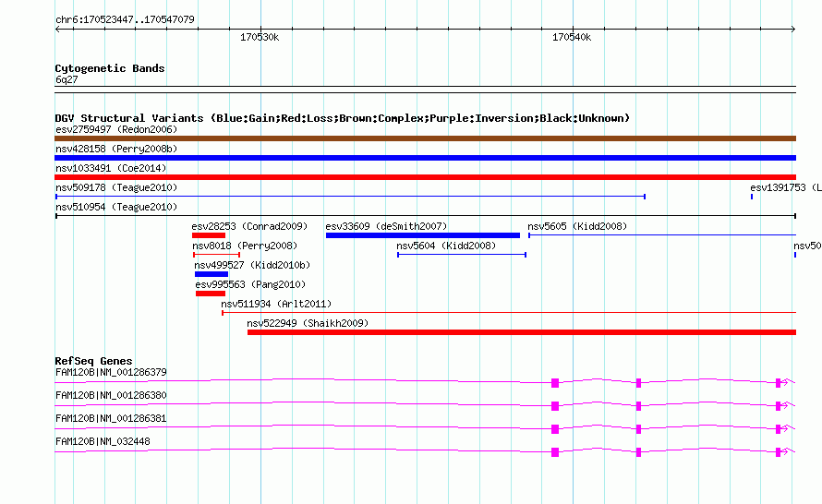
Task: Select the RefSeq Genes track title
Action: click(x=93, y=361)
